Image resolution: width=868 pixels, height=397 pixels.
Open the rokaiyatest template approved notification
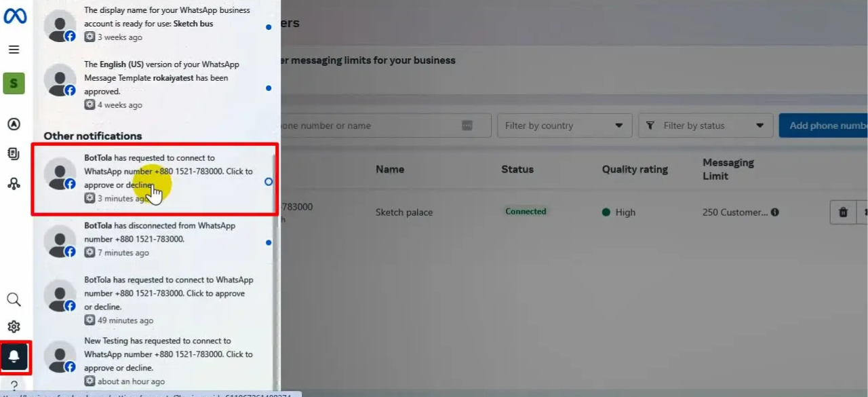[x=155, y=84]
